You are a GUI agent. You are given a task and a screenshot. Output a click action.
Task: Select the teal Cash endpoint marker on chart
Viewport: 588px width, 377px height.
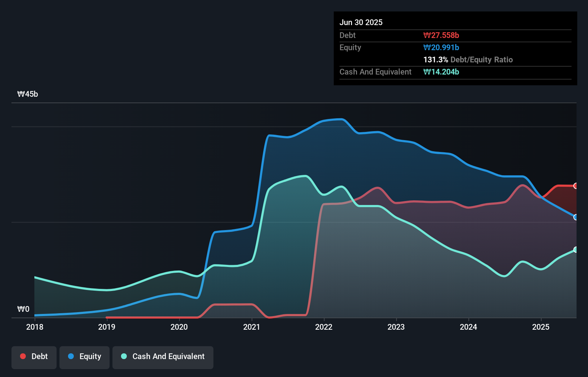[576, 250]
